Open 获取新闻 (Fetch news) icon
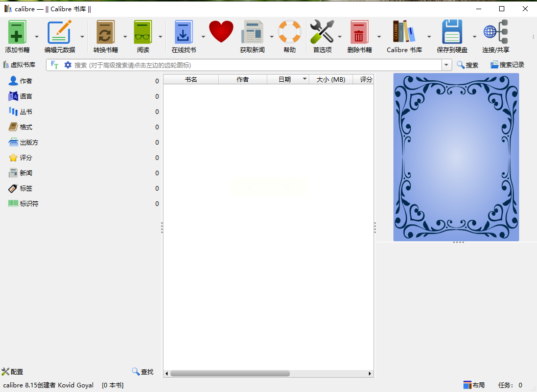 [252, 32]
